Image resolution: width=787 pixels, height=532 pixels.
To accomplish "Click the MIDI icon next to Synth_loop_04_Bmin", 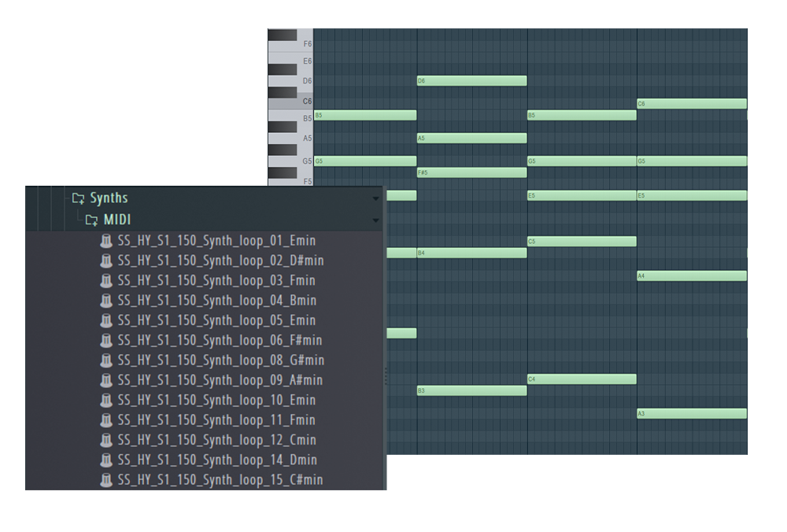I will pos(106,301).
